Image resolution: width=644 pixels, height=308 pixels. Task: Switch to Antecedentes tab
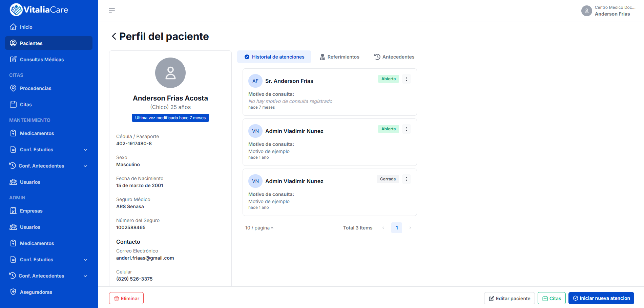394,57
